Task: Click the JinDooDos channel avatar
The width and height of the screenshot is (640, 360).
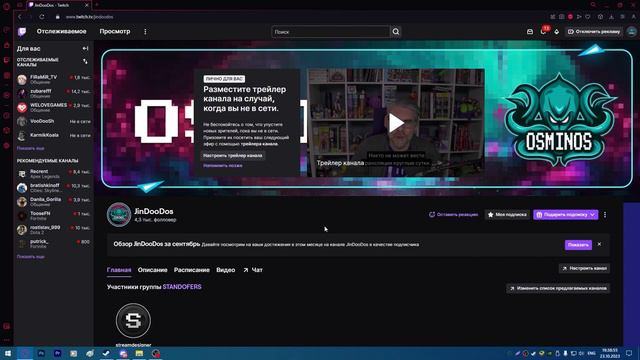Action: pyautogui.click(x=119, y=214)
